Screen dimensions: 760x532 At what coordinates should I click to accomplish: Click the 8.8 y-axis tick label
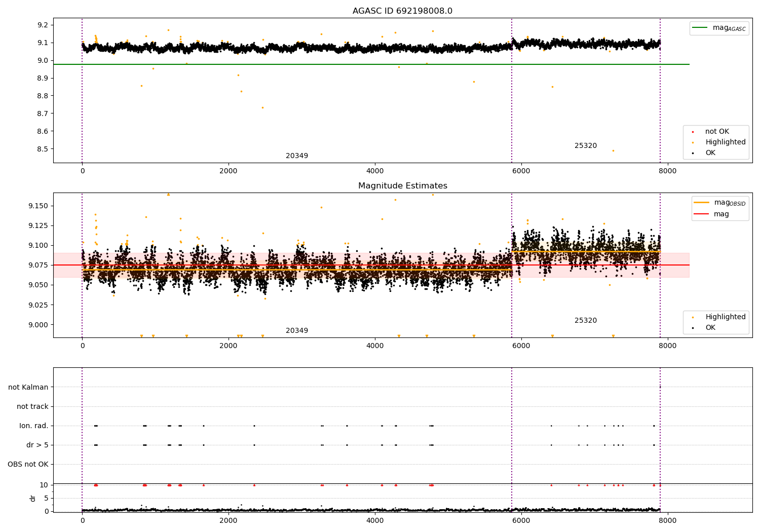(43, 96)
